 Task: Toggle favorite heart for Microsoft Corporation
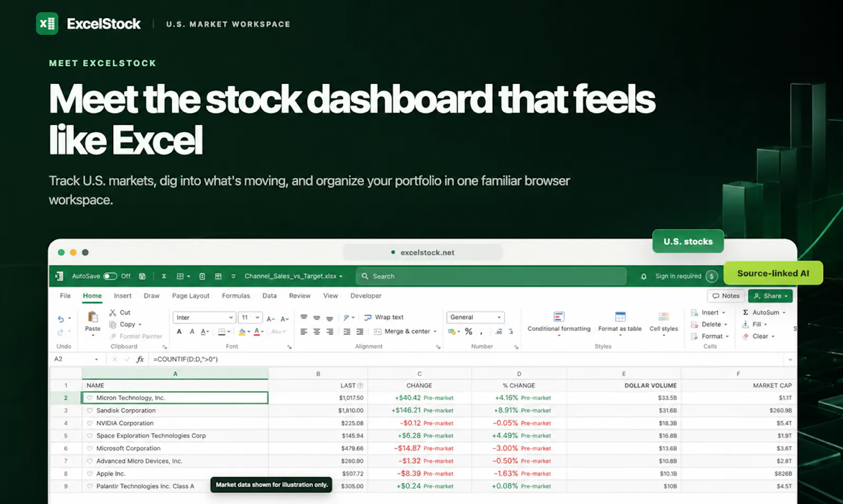click(x=90, y=448)
